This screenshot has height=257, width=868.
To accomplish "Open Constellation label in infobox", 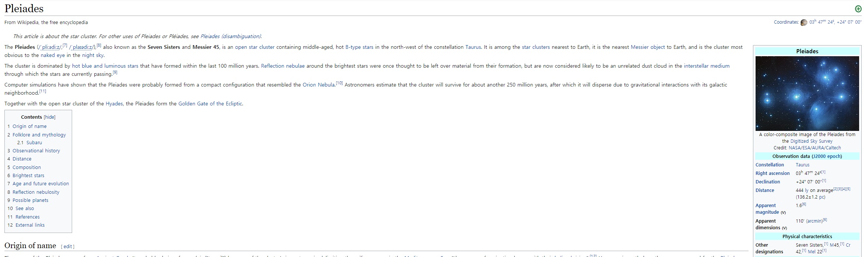I will (x=770, y=165).
